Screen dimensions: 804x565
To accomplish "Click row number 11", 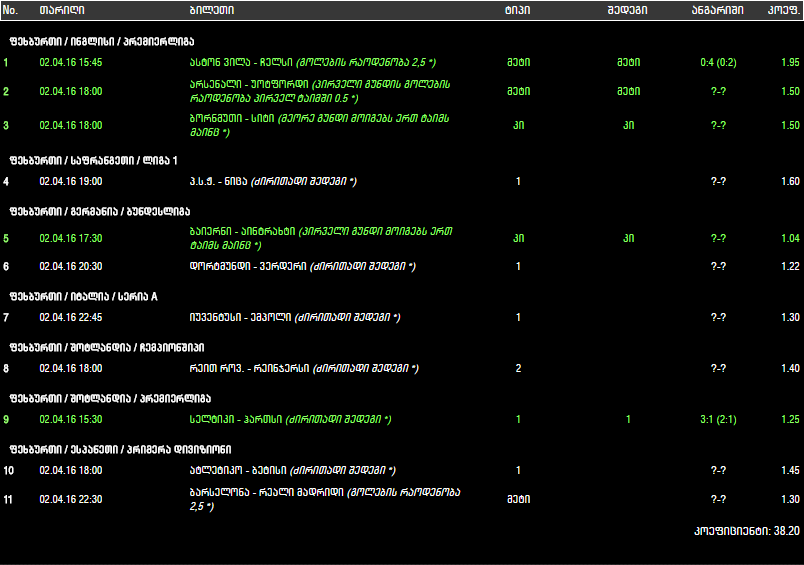I will [8, 499].
